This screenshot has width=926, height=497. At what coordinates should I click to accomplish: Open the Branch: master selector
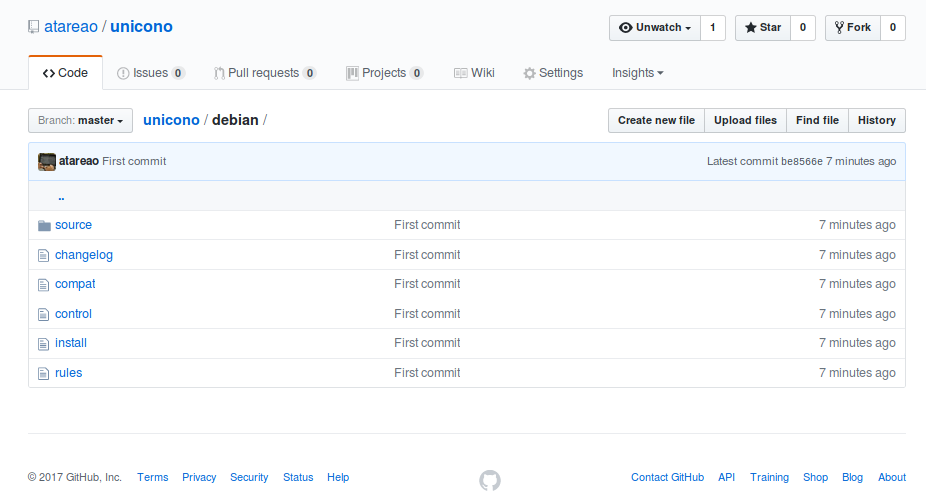click(x=80, y=120)
